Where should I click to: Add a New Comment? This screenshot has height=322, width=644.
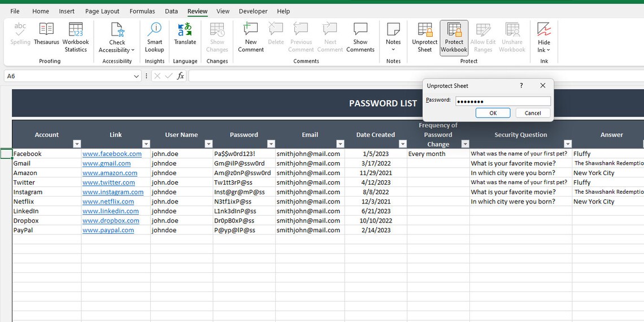[x=250, y=37]
